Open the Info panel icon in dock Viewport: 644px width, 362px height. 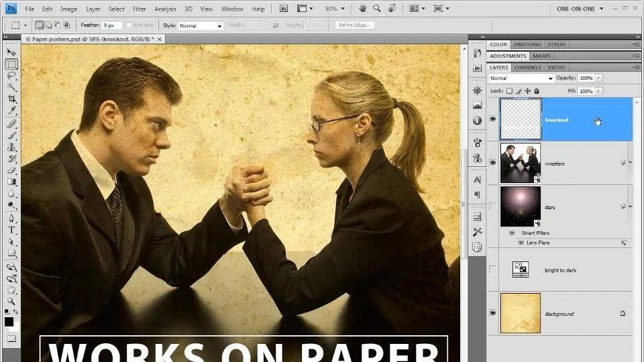[x=477, y=121]
